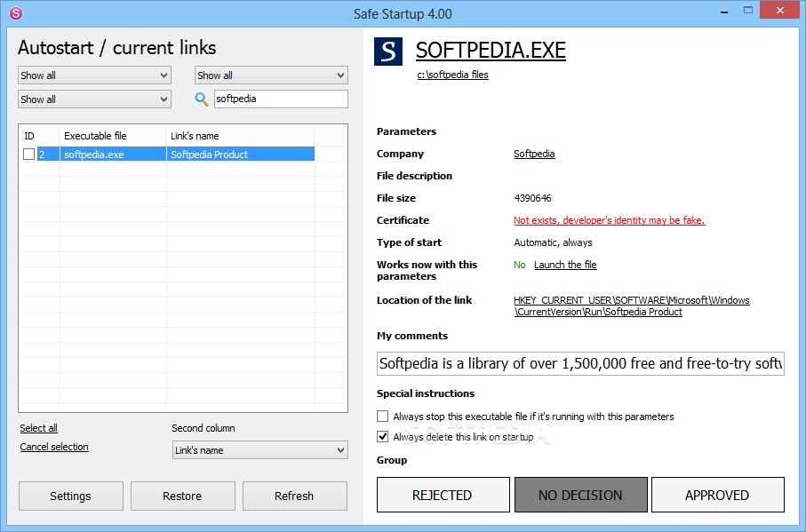Viewport: 806px width, 532px height.
Task: Open the Settings button
Action: [71, 496]
